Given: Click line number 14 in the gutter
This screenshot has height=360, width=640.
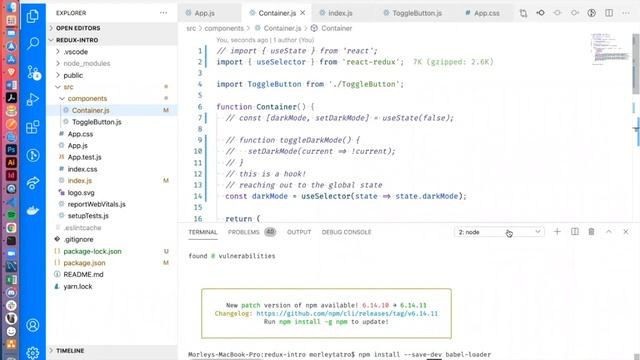Looking at the screenshot, I should pyautogui.click(x=198, y=196).
